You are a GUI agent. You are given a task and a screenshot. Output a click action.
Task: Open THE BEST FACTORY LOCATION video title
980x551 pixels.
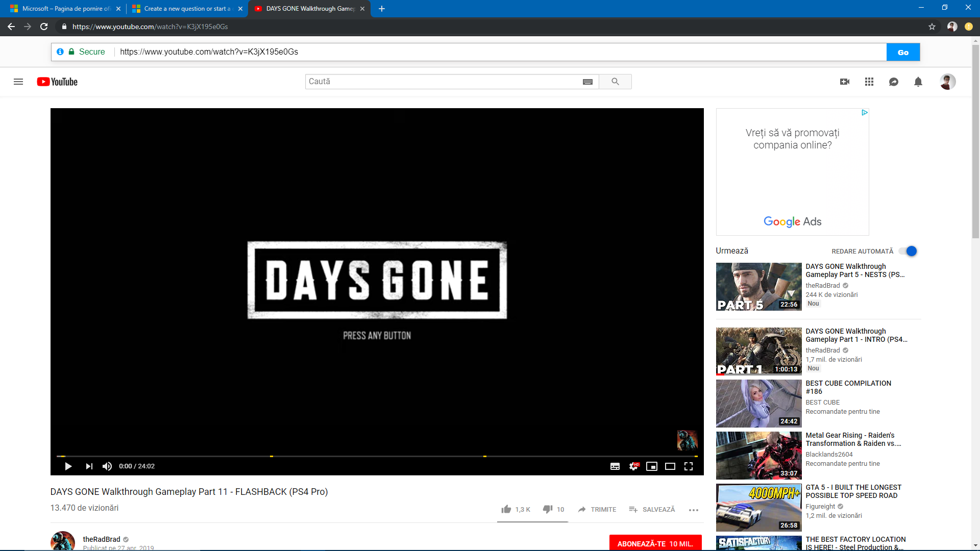[x=855, y=543]
